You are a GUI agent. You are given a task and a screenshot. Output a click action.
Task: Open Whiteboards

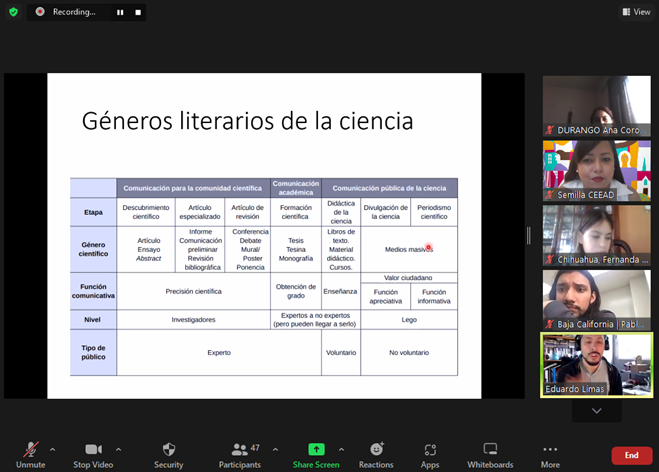click(490, 455)
